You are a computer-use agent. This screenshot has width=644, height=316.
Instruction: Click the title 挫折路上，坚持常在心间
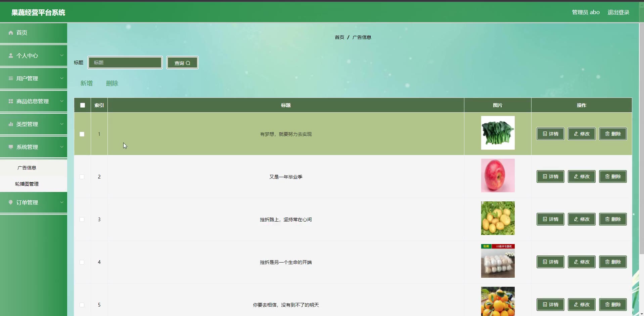coord(286,220)
